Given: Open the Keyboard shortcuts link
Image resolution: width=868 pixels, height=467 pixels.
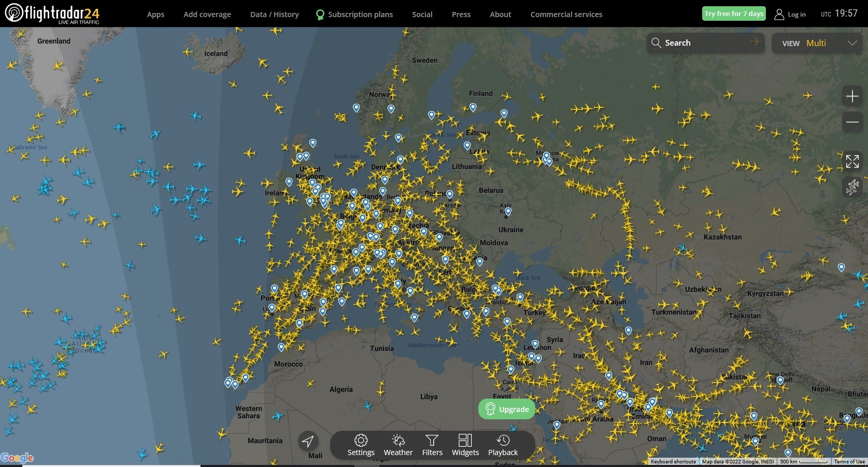Looking at the screenshot, I should (673, 461).
